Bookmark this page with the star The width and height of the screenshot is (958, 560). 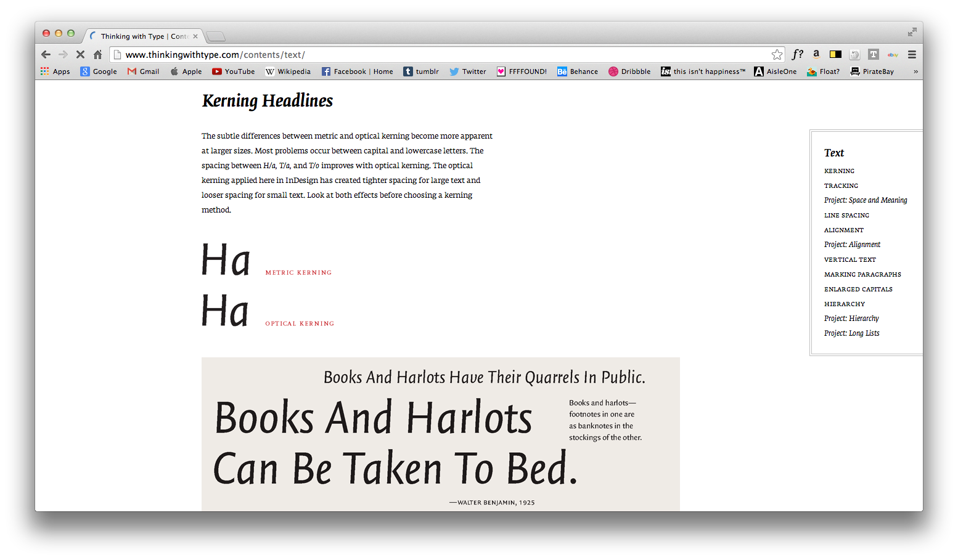[x=777, y=55]
